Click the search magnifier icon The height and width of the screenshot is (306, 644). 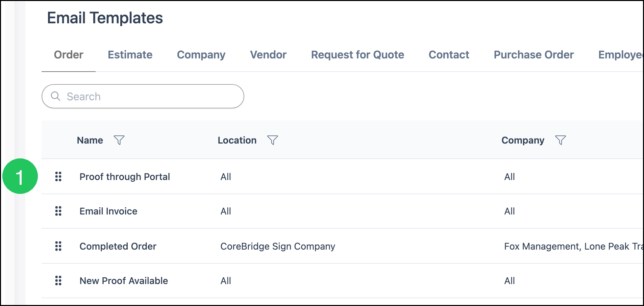point(56,96)
